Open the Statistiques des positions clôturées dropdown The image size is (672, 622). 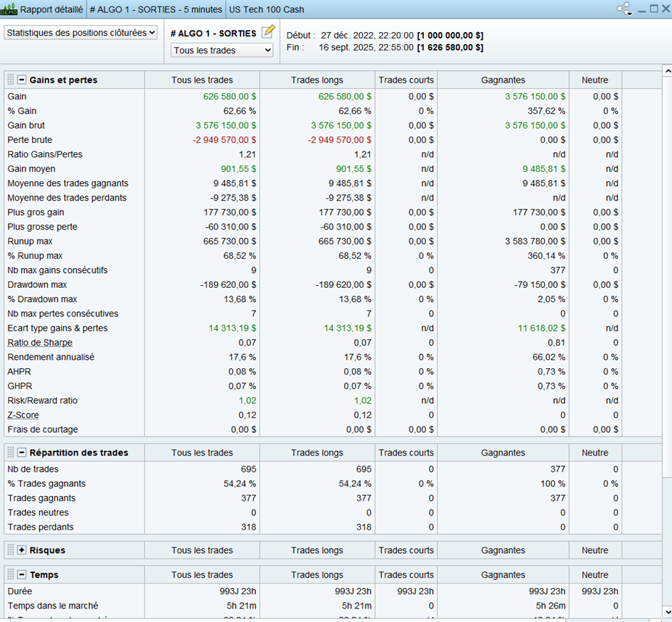81,33
